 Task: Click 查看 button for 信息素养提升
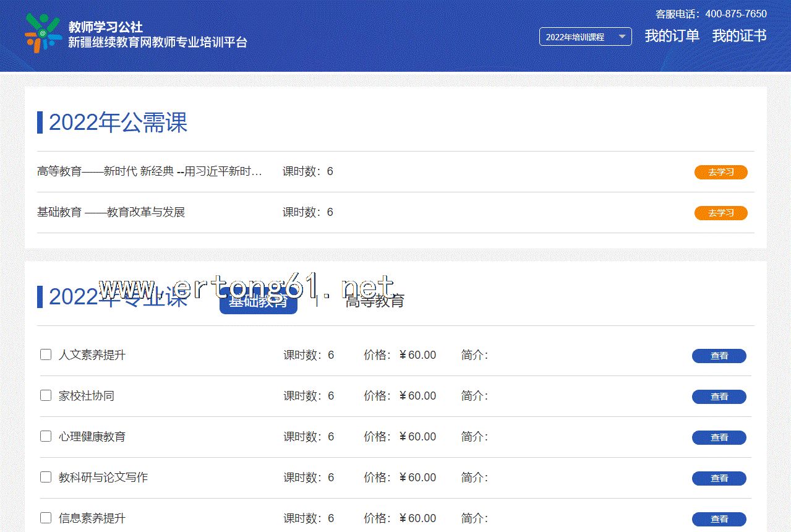(x=719, y=519)
